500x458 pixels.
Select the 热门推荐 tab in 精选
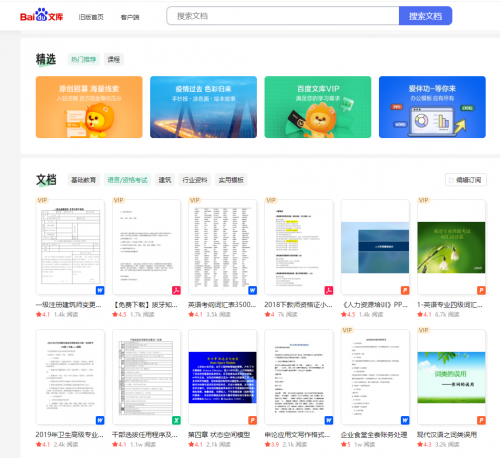83,59
